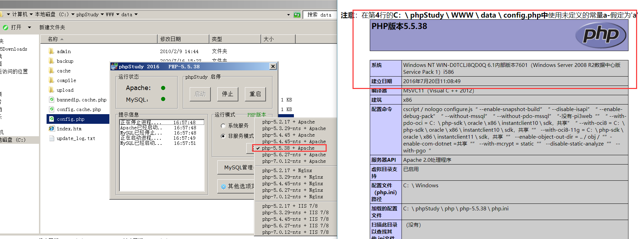Image resolution: width=644 pixels, height=239 pixels.
Task: Click the upload folder icon
Action: coord(51,90)
